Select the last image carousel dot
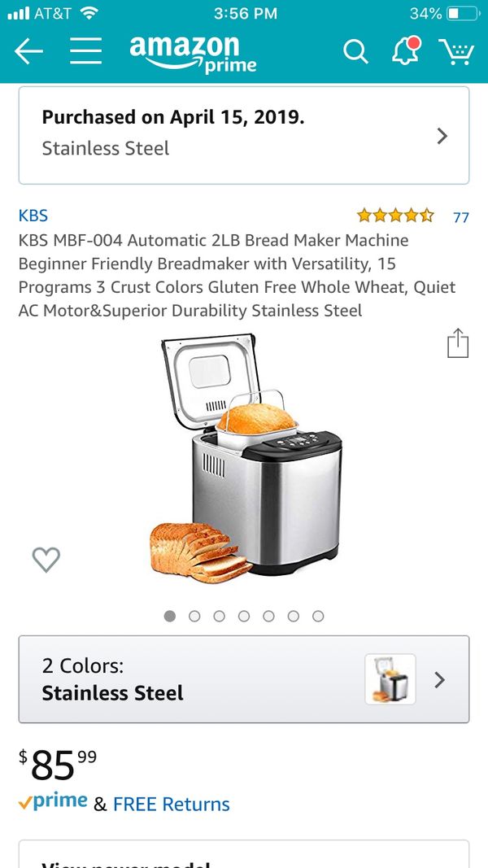The image size is (488, 868). (318, 616)
